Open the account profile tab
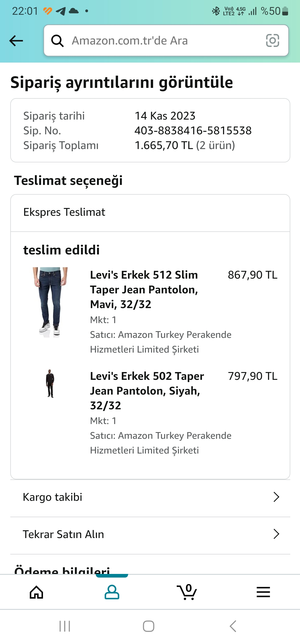300x644 pixels. [x=112, y=592]
